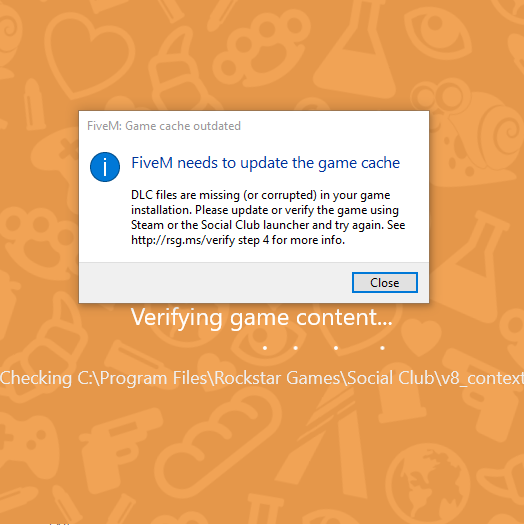Click the 'FiveM needs to update the game cache' heading

(x=266, y=163)
